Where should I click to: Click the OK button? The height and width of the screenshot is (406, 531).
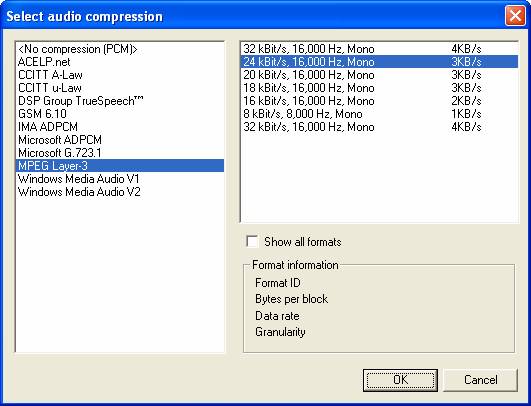click(400, 380)
